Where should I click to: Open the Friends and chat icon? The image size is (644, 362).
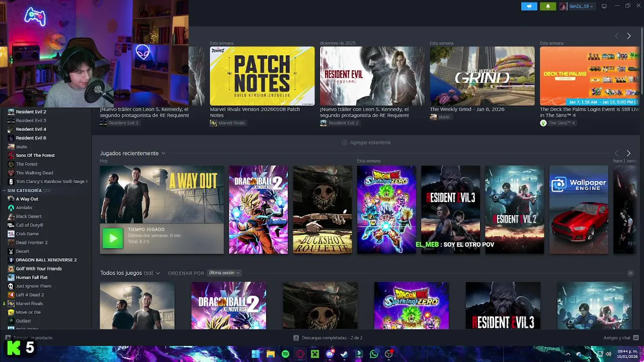(636, 338)
